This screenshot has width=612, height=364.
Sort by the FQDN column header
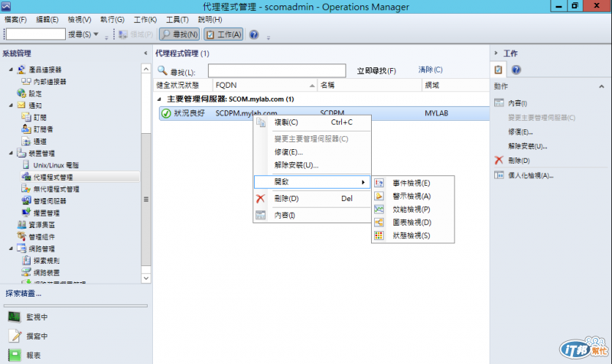click(265, 85)
